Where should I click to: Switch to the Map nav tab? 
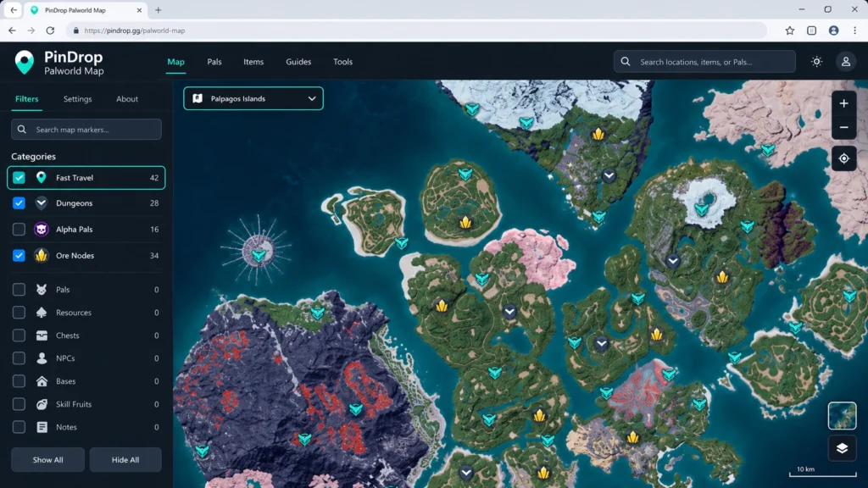click(x=176, y=62)
